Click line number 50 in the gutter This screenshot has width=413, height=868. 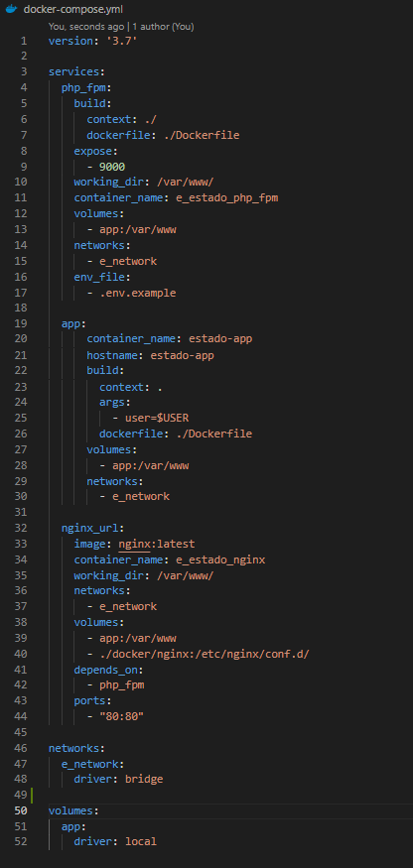pos(21,810)
